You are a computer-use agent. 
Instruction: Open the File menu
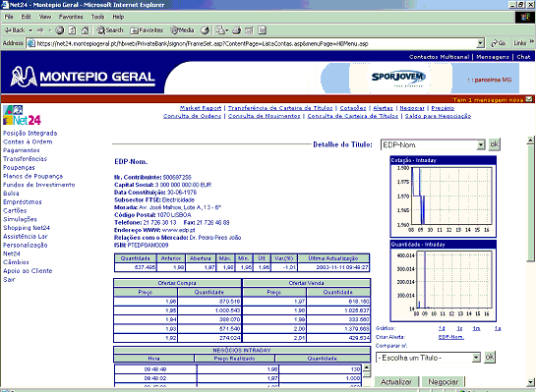point(9,17)
